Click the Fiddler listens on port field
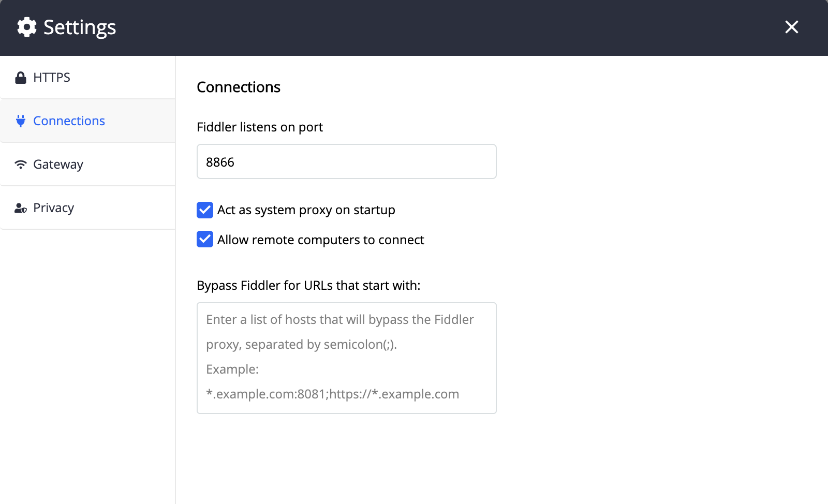This screenshot has width=828, height=504. [346, 161]
